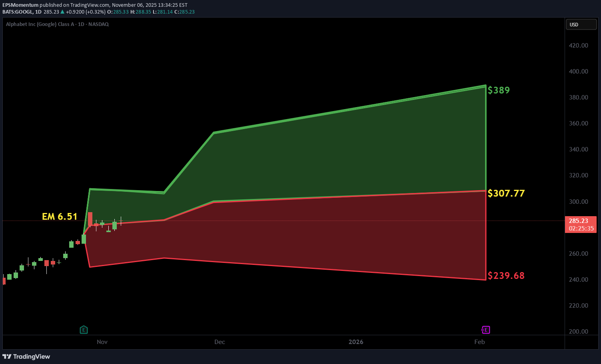Select the yellow $307.77 price label
601x364 pixels.
click(506, 193)
